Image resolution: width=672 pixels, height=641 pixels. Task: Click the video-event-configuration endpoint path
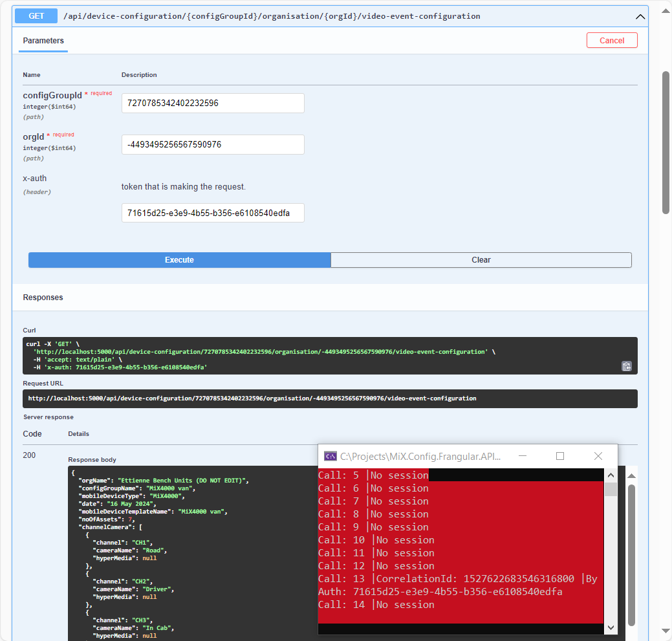(271, 16)
